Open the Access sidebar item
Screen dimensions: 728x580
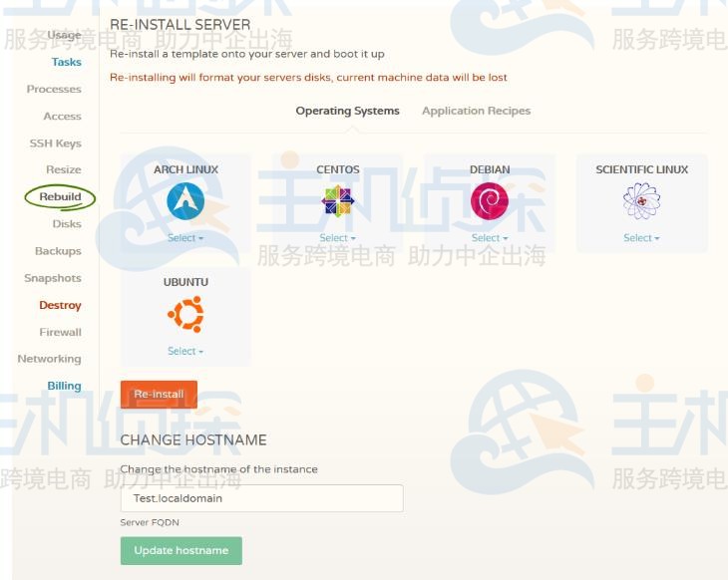click(62, 116)
